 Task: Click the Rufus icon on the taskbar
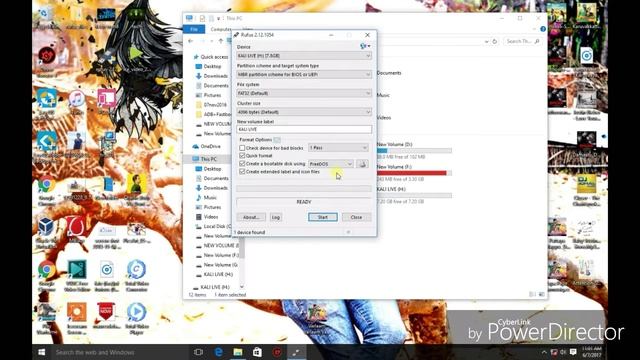coord(297,352)
